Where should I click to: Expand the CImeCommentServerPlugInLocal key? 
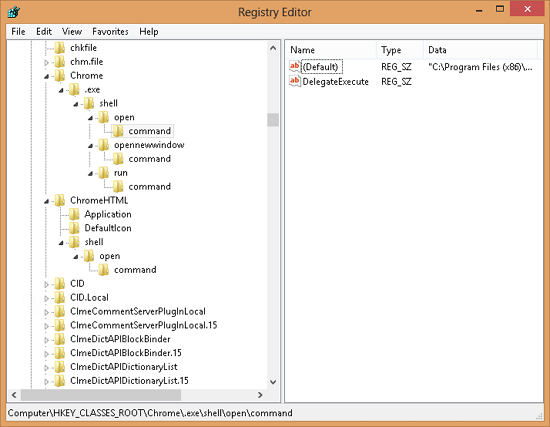46,312
